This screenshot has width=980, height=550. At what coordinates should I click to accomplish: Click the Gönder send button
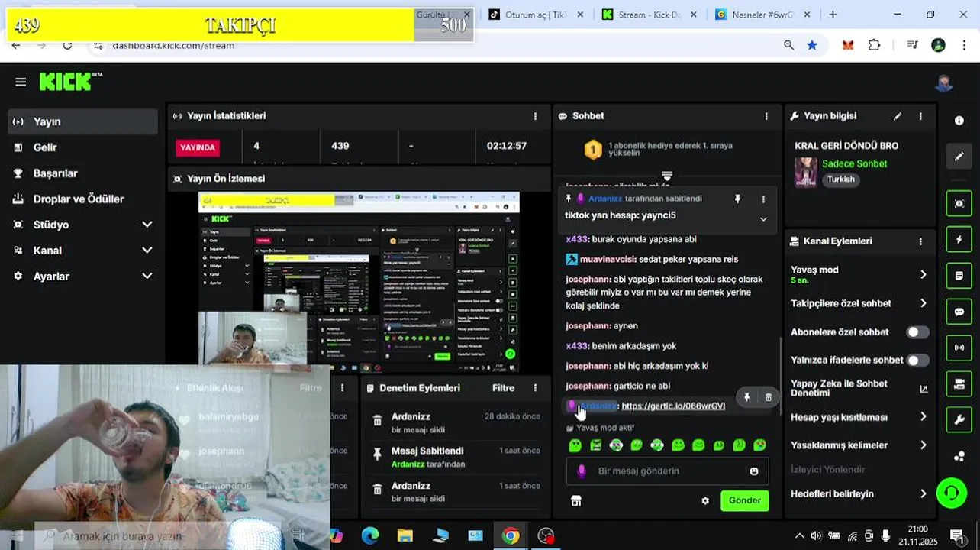pos(744,501)
